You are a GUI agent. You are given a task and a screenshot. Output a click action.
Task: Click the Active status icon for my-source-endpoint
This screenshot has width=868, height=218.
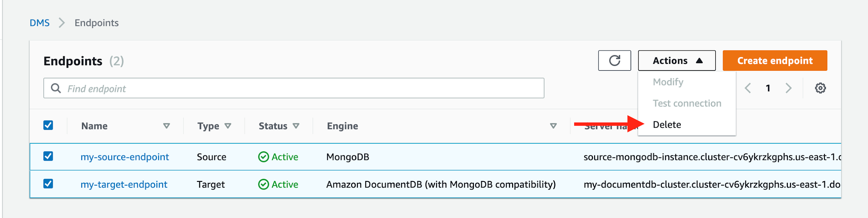coord(264,157)
